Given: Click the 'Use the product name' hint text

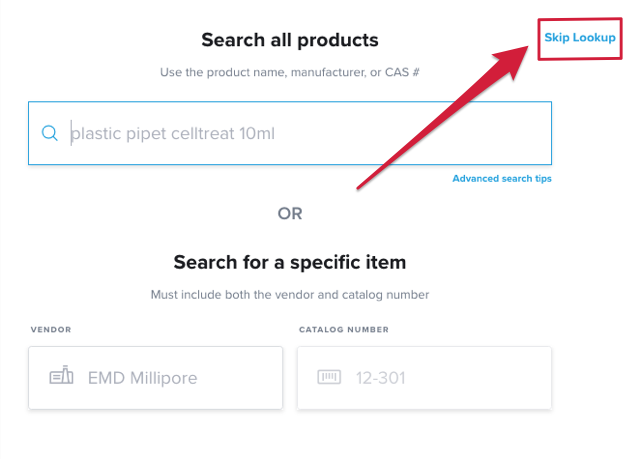Looking at the screenshot, I should pyautogui.click(x=290, y=72).
